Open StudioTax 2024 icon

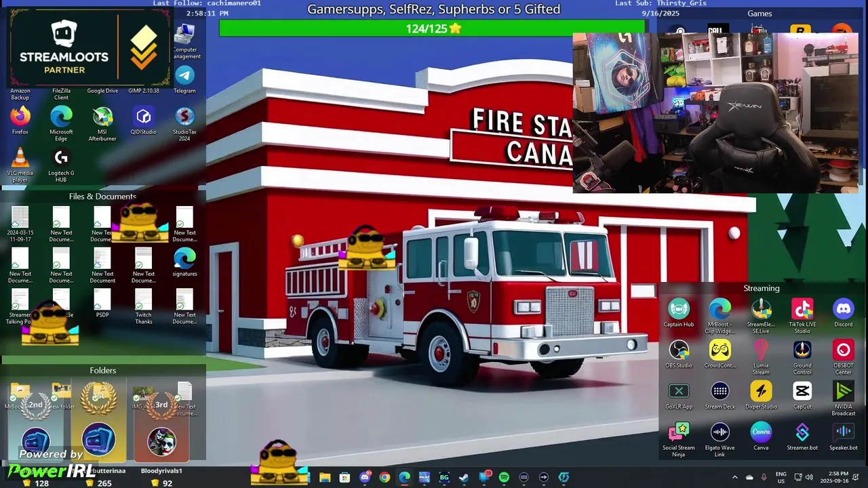[x=184, y=123]
